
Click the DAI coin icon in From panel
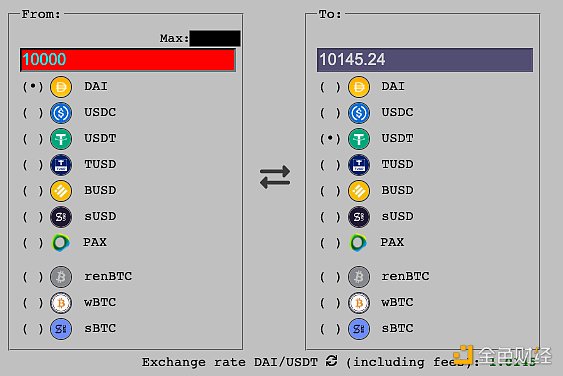click(x=61, y=87)
